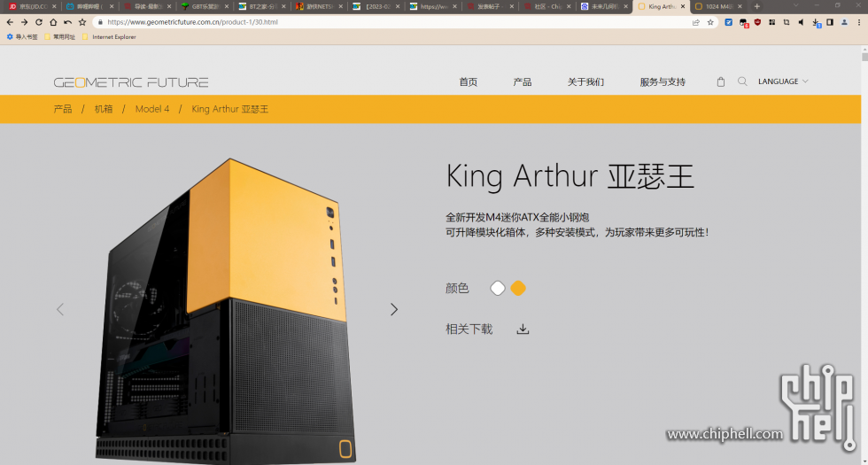The height and width of the screenshot is (465, 868).
Task: Open the user profile avatar
Action: 844,22
